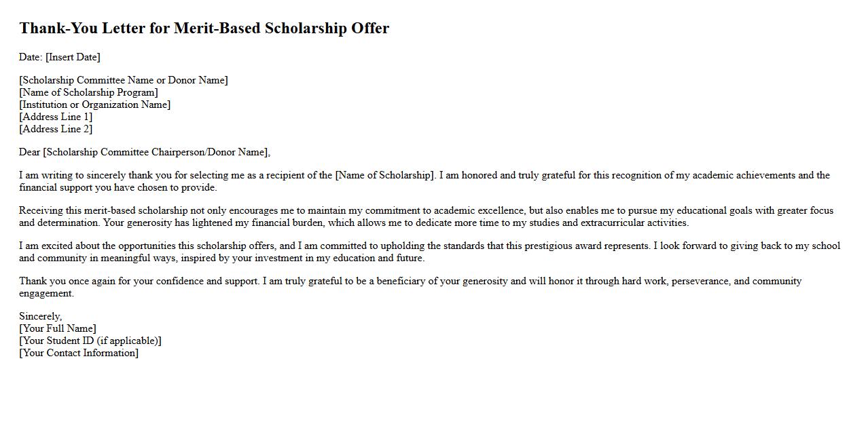The image size is (868, 441).
Task: Place cursor on [Address Line 2]
Action: tap(56, 129)
